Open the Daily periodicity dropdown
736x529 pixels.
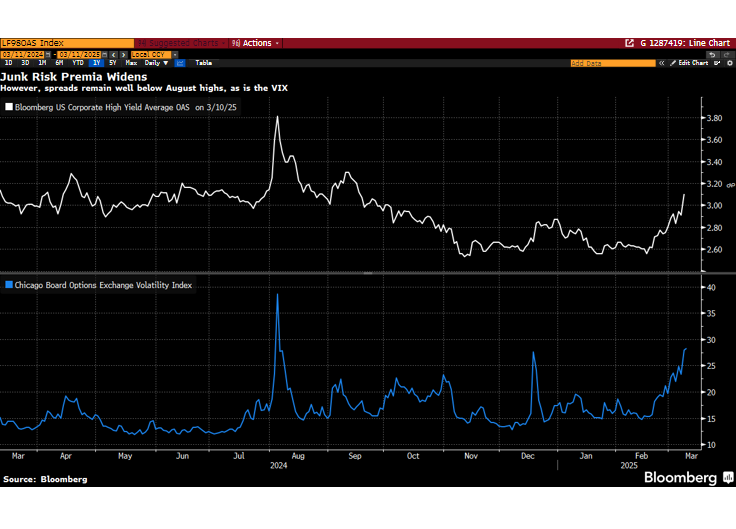(x=156, y=63)
